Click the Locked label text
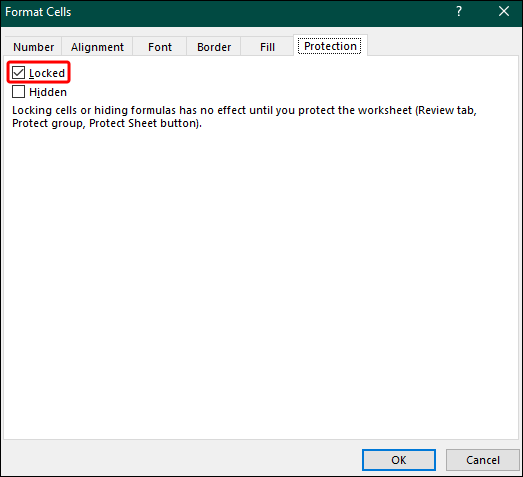Screen dimensions: 523x477 (x=47, y=73)
